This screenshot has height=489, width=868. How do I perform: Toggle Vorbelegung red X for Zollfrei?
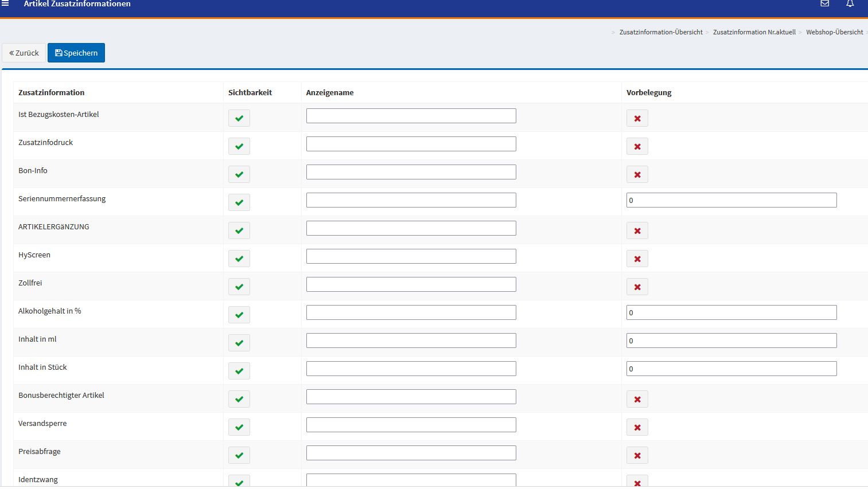coord(637,287)
